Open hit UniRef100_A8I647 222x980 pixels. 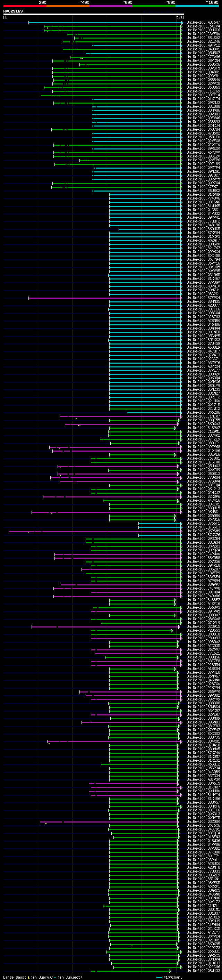tap(203, 23)
